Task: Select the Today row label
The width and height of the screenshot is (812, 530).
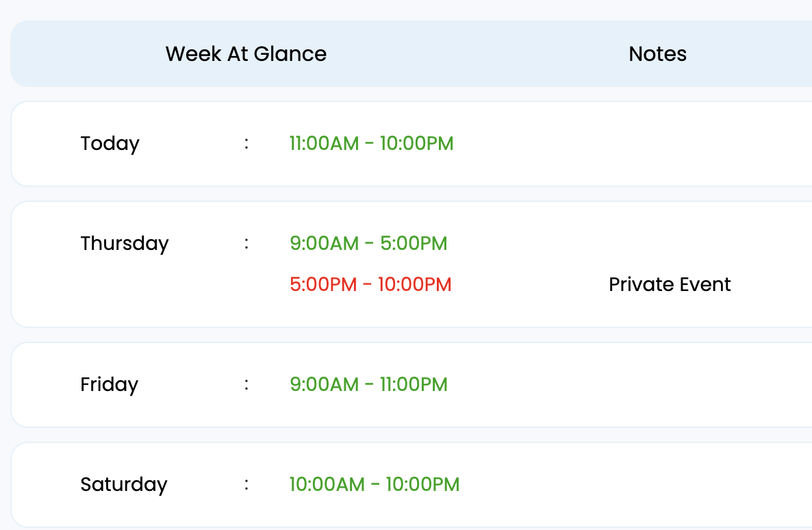Action: [x=110, y=143]
